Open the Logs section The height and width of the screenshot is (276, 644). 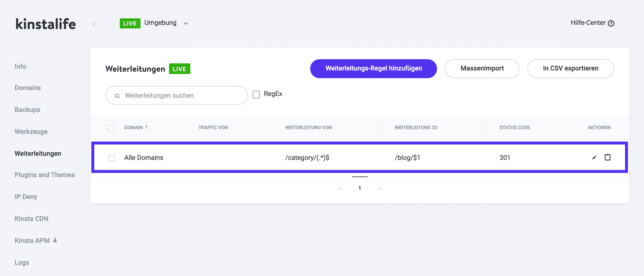tap(22, 262)
